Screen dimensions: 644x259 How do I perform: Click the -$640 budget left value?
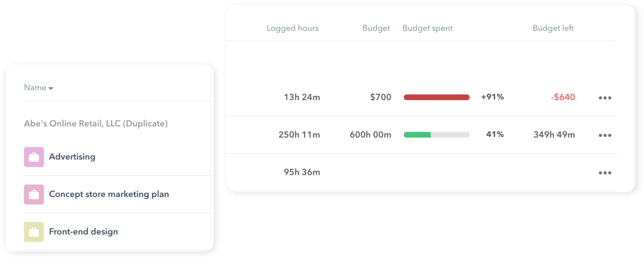pos(562,98)
